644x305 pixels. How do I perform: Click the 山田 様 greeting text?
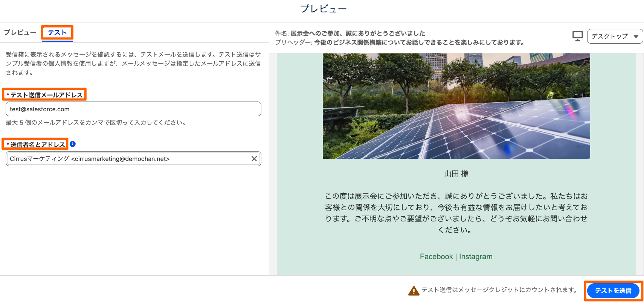click(456, 174)
